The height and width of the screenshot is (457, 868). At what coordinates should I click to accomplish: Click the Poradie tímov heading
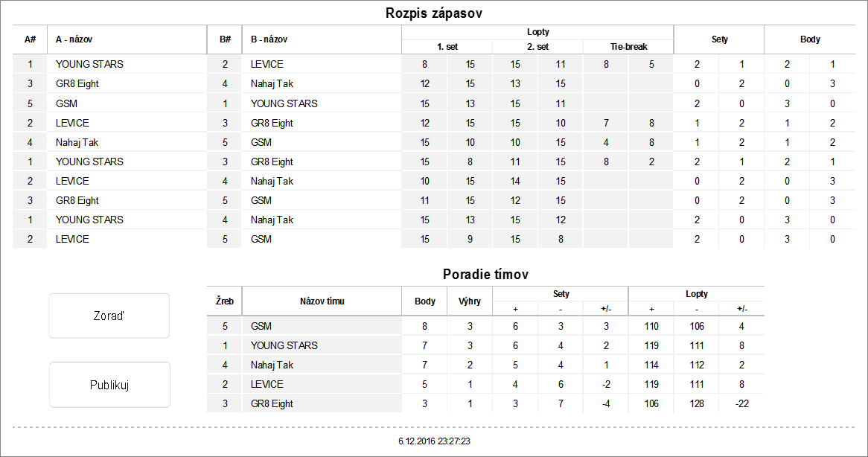(485, 274)
